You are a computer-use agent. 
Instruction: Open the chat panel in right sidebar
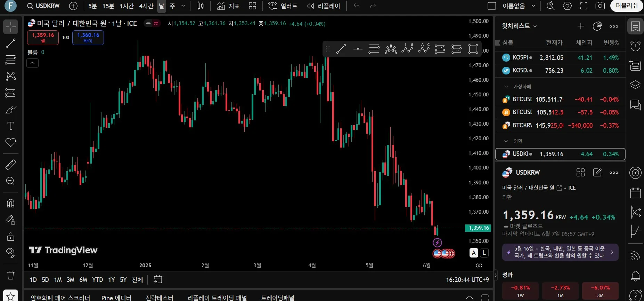[635, 104]
